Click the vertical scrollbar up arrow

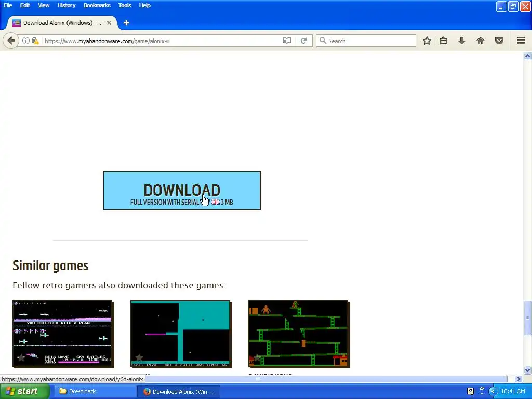528,56
